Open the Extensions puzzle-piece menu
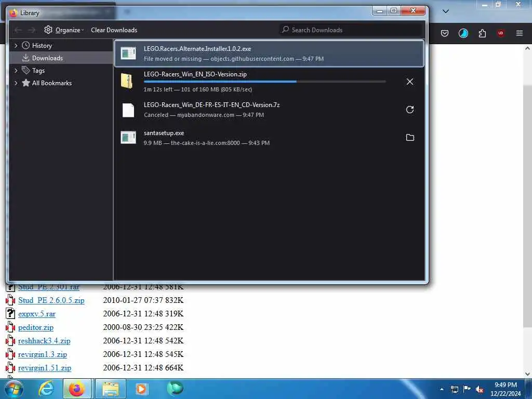 (482, 33)
